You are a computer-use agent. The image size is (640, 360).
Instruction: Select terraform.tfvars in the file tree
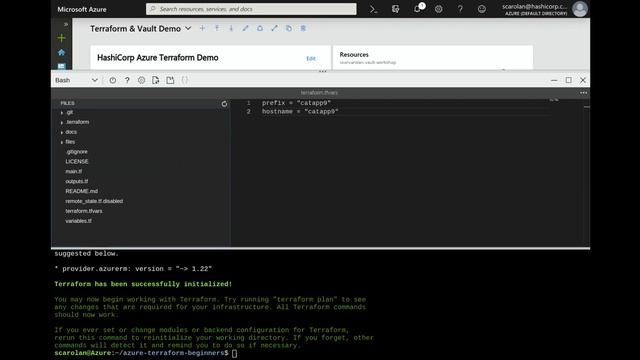click(x=84, y=211)
